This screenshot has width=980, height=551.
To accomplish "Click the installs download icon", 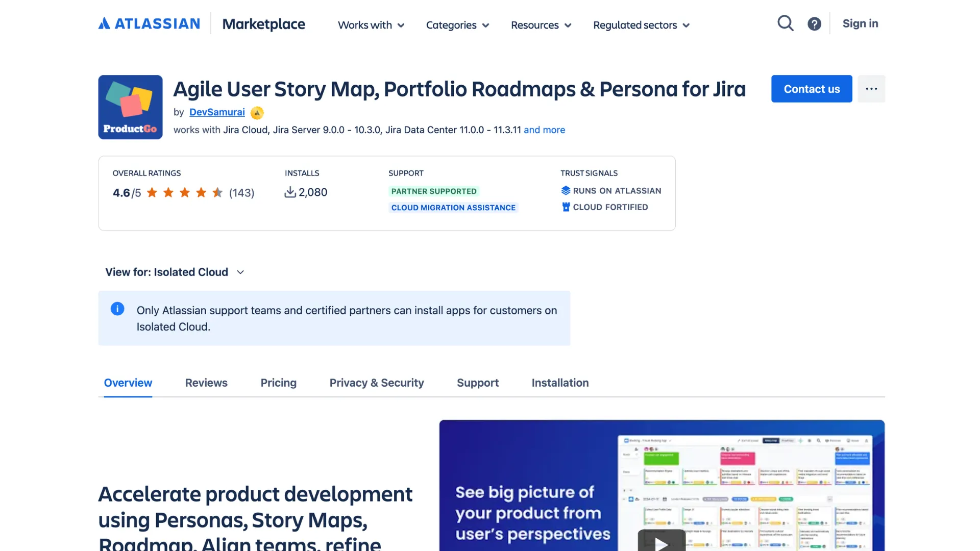I will [x=290, y=192].
